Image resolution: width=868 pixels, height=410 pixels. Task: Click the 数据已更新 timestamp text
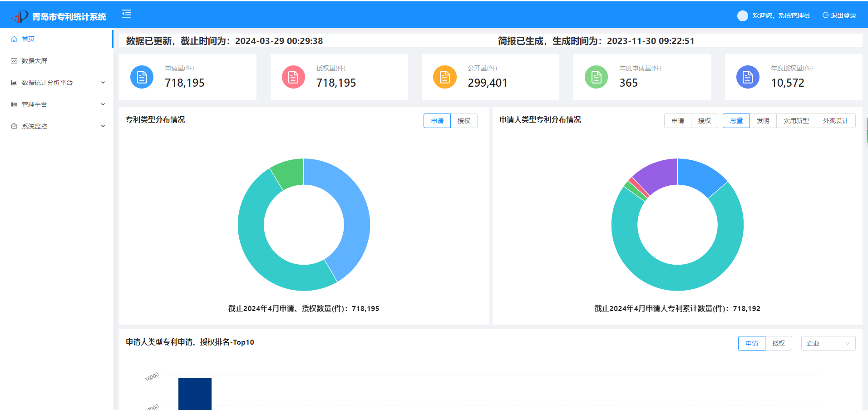(x=224, y=41)
